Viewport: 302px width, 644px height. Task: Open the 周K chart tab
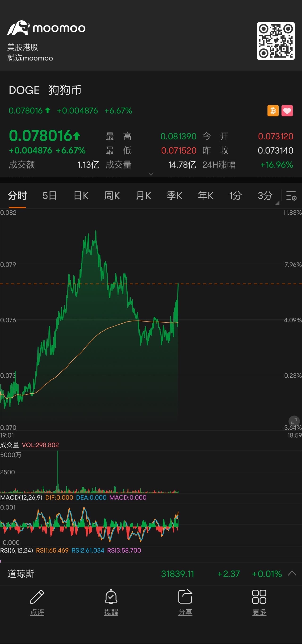112,196
